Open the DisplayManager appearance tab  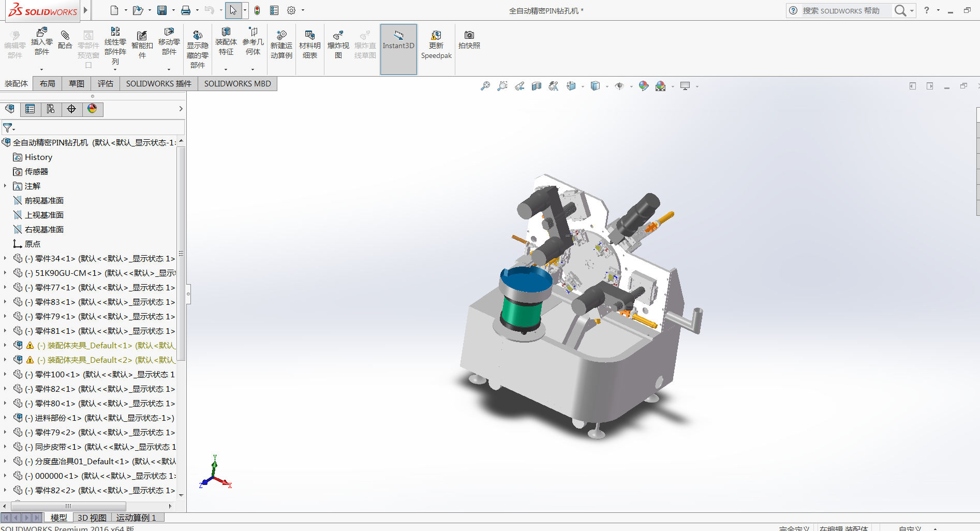92,109
